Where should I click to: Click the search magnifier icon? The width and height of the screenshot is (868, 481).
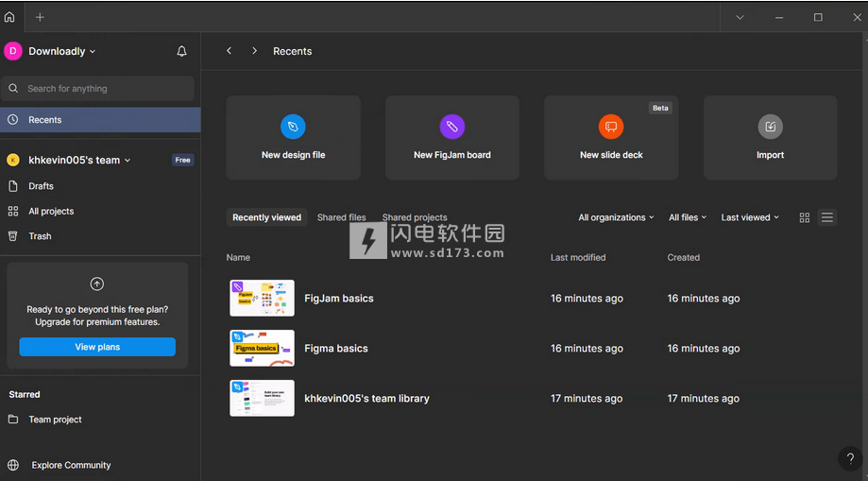pyautogui.click(x=13, y=89)
